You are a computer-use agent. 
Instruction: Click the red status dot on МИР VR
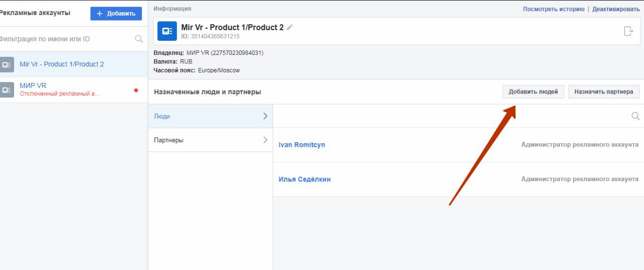click(136, 91)
